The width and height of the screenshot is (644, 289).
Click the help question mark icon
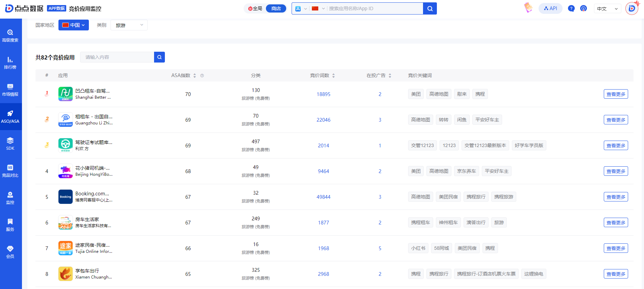pos(571,8)
